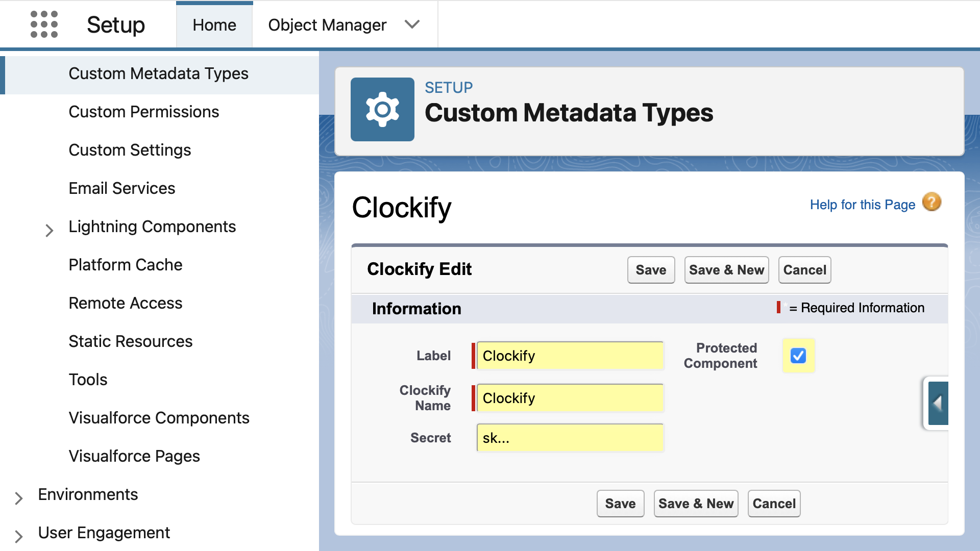Open Tools in sidebar

click(x=88, y=380)
